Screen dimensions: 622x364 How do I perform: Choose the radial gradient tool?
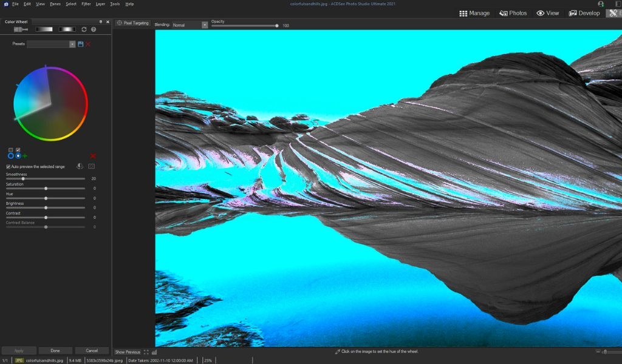[x=67, y=29]
